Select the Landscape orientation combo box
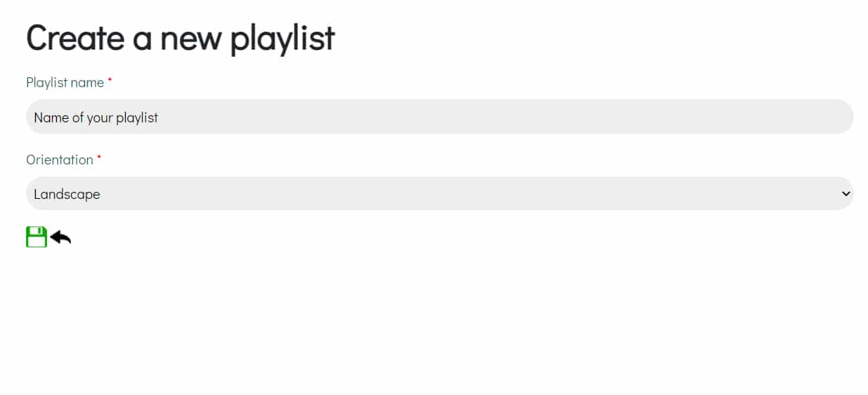The width and height of the screenshot is (868, 395). [x=439, y=193]
